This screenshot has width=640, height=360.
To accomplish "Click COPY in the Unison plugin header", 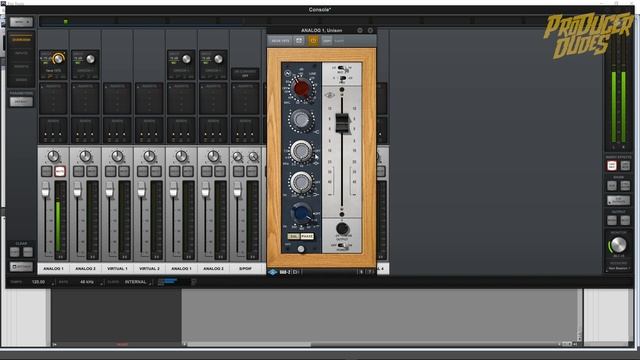I will (327, 40).
